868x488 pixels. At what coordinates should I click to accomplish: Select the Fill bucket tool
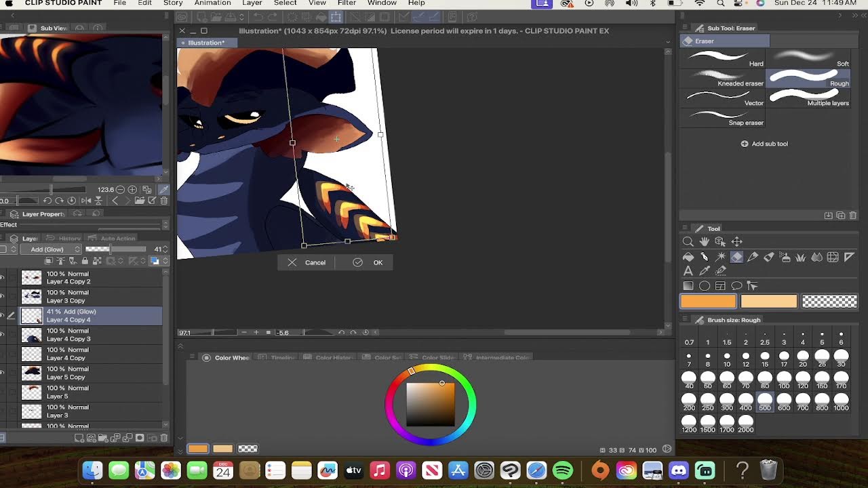688,257
